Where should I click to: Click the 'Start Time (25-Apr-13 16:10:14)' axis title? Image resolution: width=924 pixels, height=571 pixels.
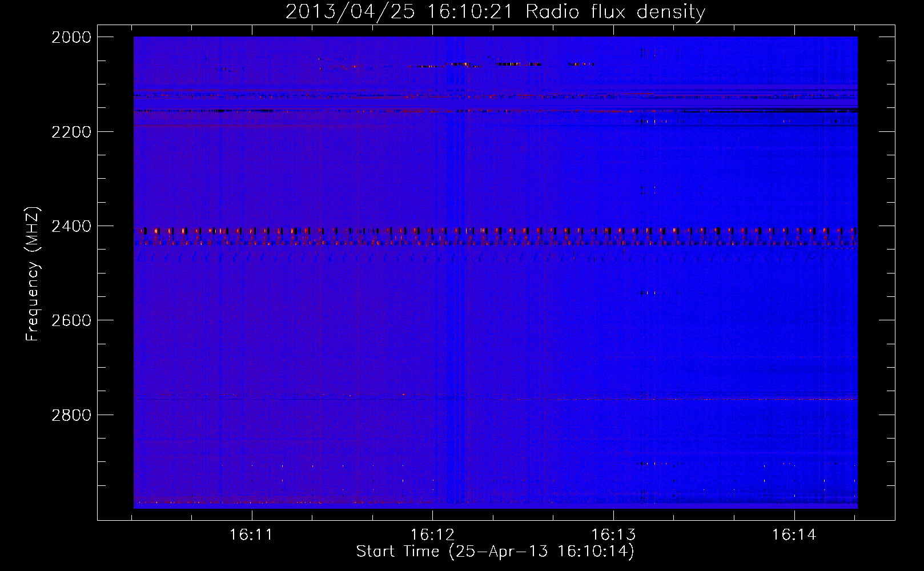(495, 552)
